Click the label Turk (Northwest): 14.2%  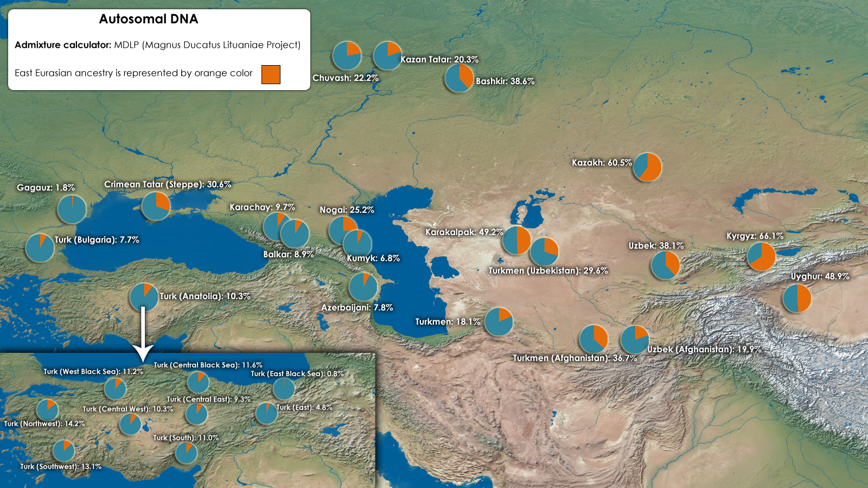[44, 424]
